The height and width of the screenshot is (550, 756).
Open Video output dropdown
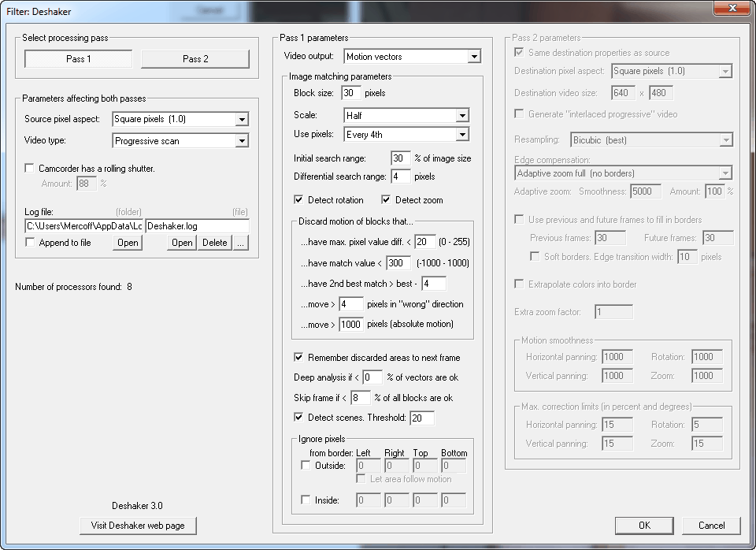pyautogui.click(x=412, y=57)
